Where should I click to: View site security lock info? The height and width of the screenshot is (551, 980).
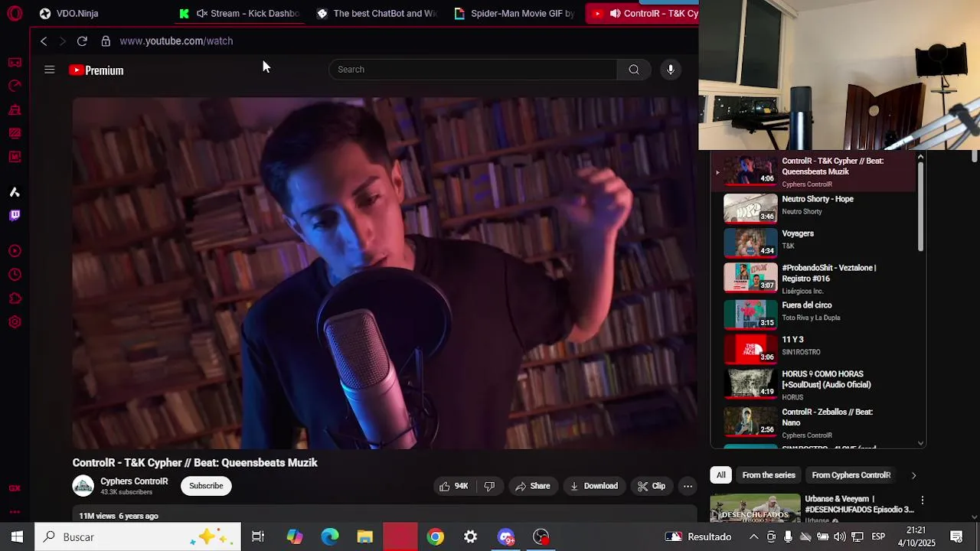106,41
